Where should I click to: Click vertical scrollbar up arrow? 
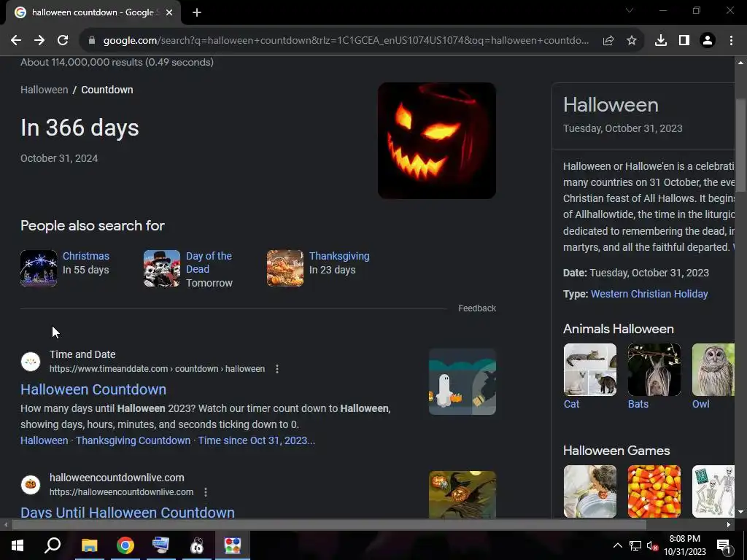[740, 63]
